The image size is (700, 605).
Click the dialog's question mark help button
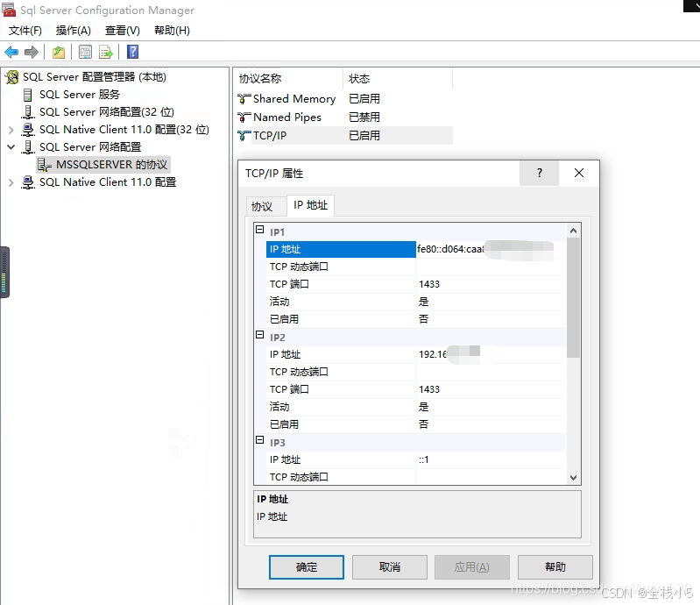pos(539,174)
